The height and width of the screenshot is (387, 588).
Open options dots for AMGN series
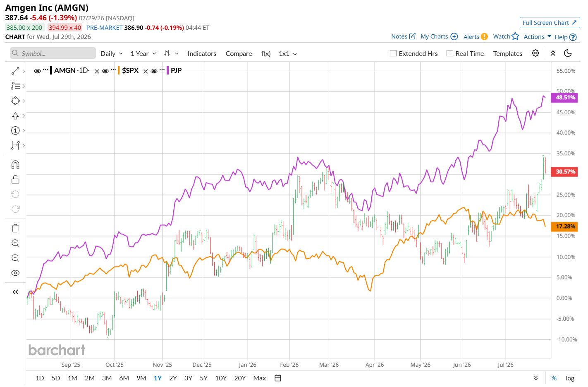coord(45,70)
